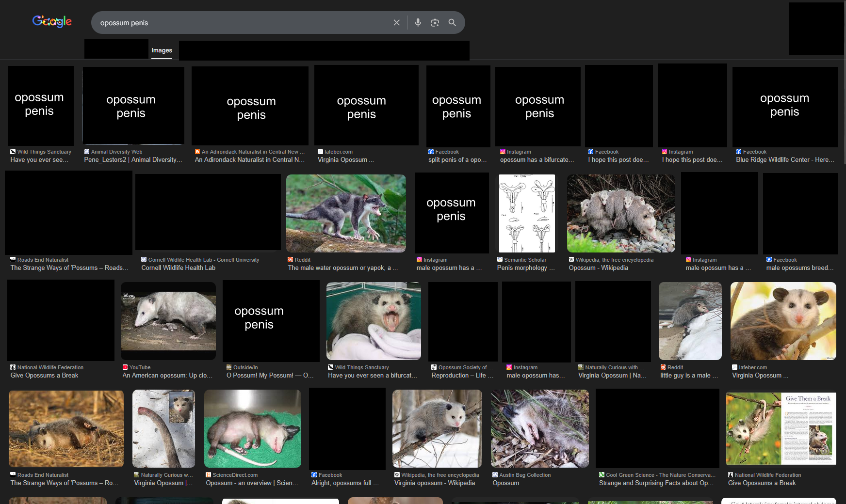Open Opossum - Wikipedia image result
Viewport: 846px width, 504px height.
(x=621, y=213)
